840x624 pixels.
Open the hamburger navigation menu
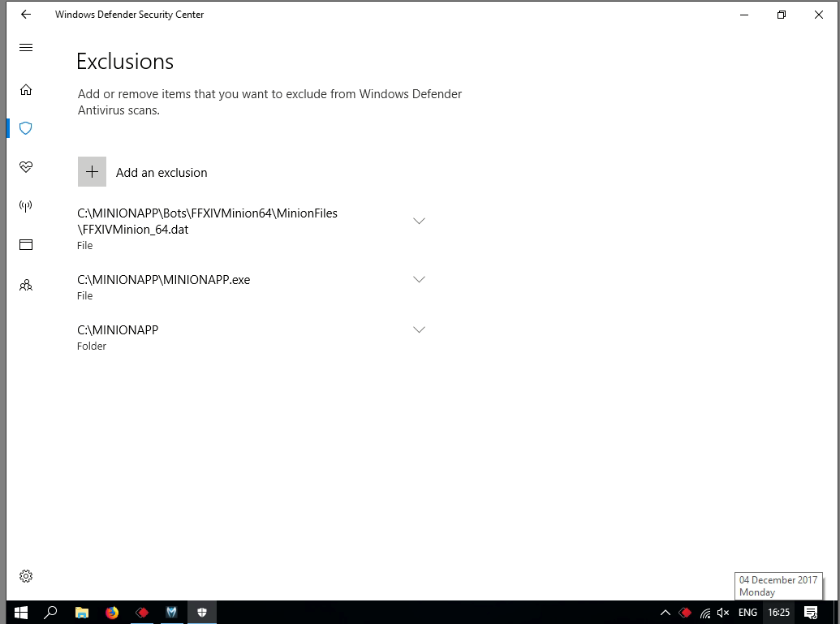click(26, 48)
